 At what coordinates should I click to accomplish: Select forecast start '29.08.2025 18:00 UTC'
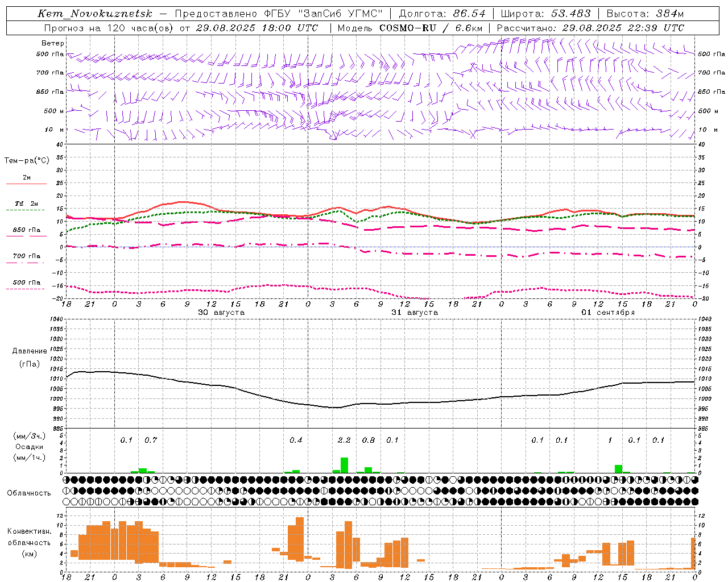click(257, 28)
